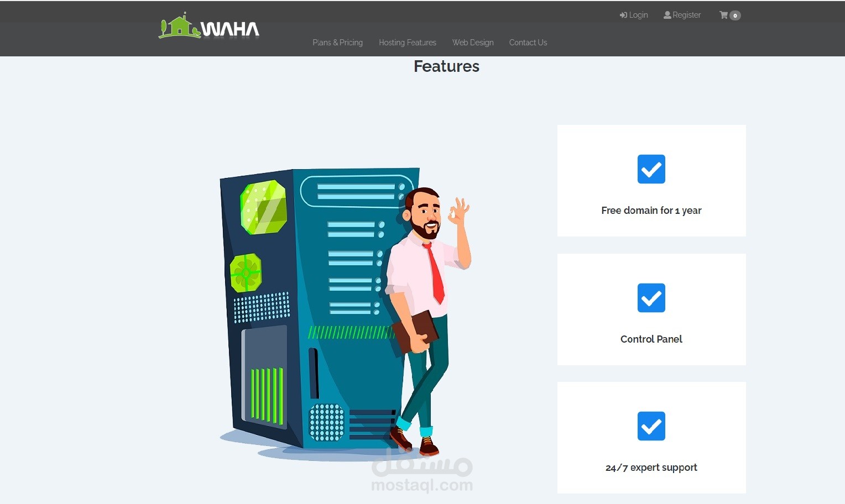
Task: Go to Web Design page
Action: pos(473,43)
